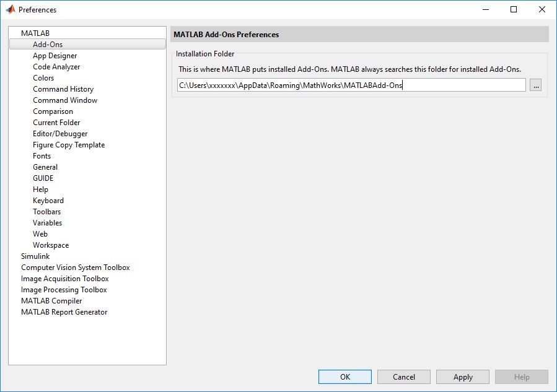Click the Cancel button
The width and height of the screenshot is (557, 392).
[404, 377]
